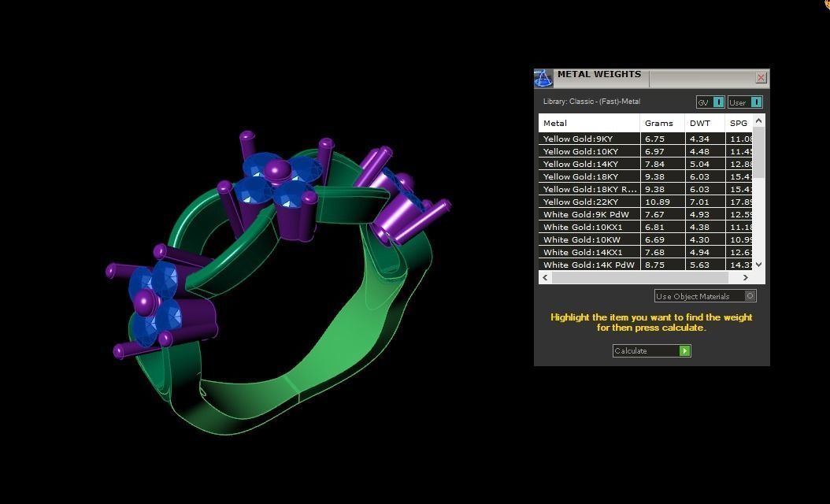Click the SPG column header
The width and height of the screenshot is (830, 504).
[739, 123]
